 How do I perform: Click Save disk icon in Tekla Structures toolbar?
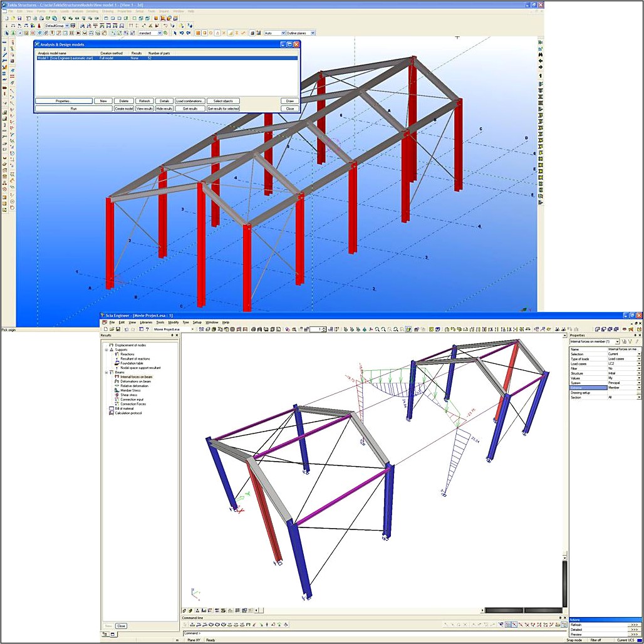coord(19,18)
